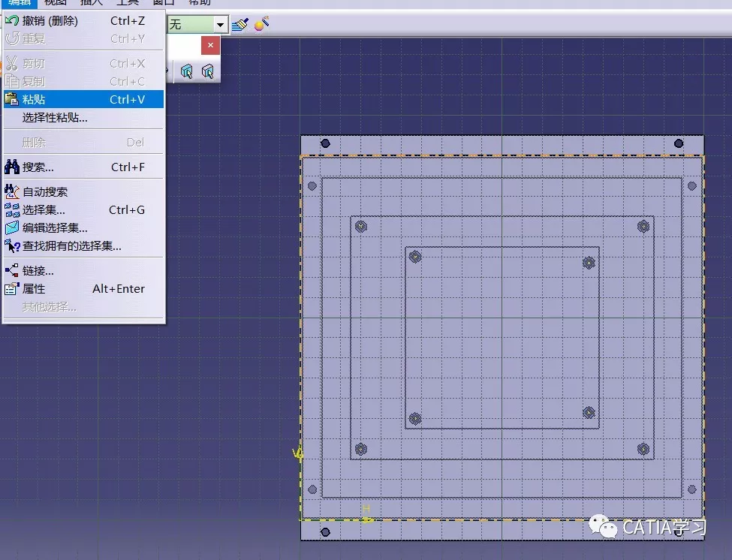Image resolution: width=732 pixels, height=560 pixels.
Task: Click Find Owning Selection Sets (查找拥有的选择集...)
Action: point(71,246)
